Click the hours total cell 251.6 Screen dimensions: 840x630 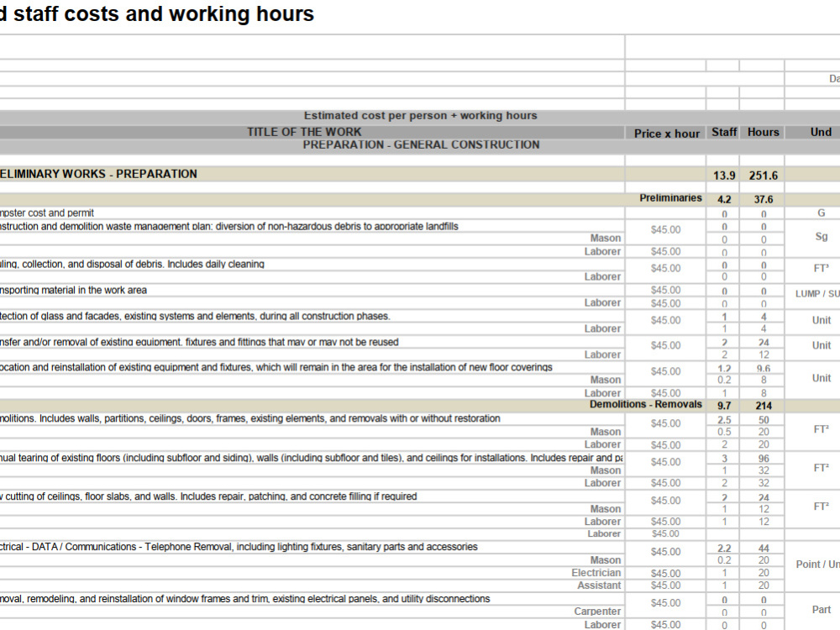[763, 176]
